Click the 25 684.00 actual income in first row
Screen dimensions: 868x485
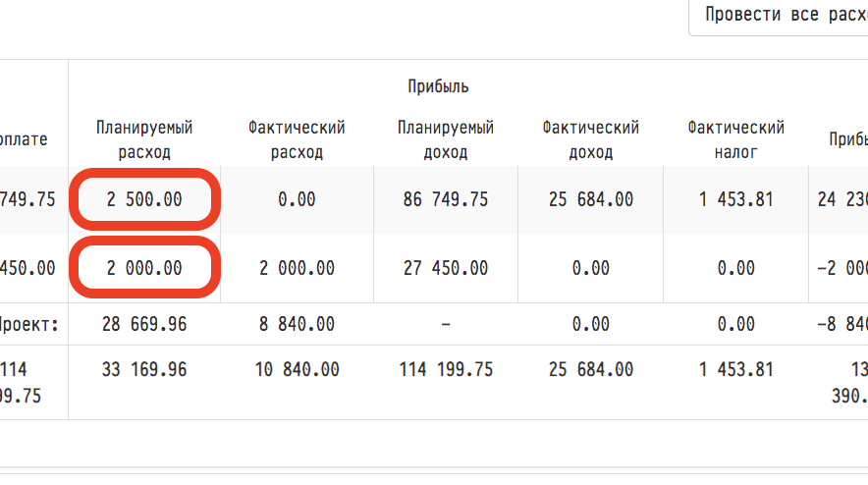point(590,199)
